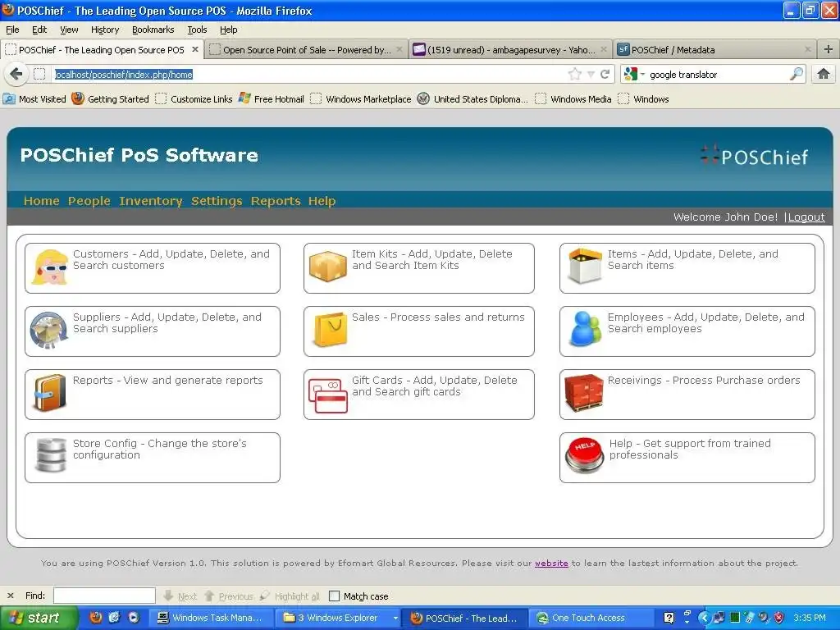Go to the Firefox home page icon
This screenshot has height=630, width=840.
pyautogui.click(x=824, y=74)
